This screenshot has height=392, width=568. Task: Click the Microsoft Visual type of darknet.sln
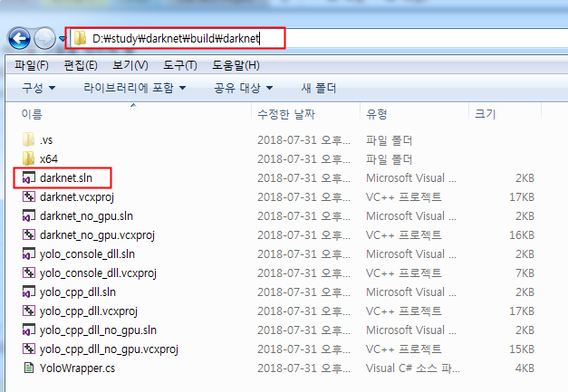[410, 177]
